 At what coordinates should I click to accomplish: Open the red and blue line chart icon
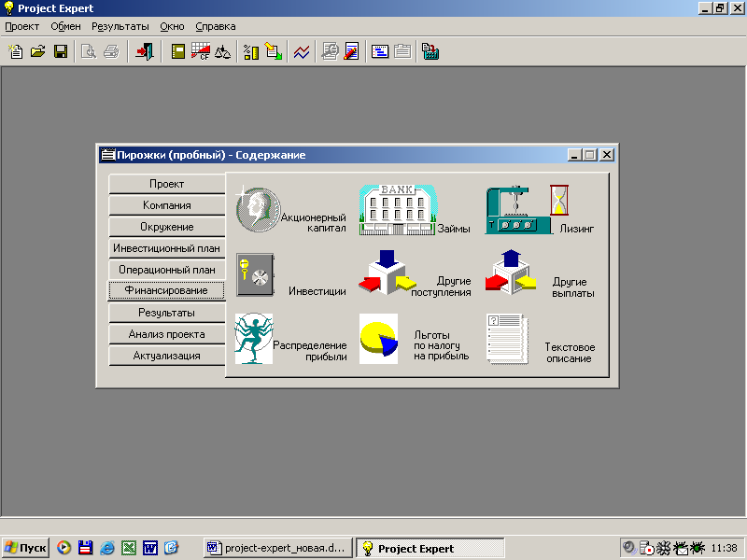(302, 51)
